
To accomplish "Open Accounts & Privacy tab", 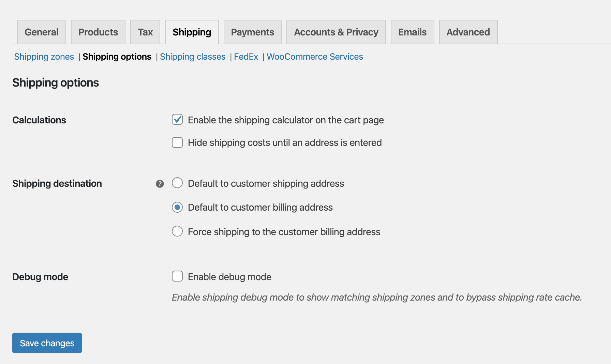I will [336, 32].
